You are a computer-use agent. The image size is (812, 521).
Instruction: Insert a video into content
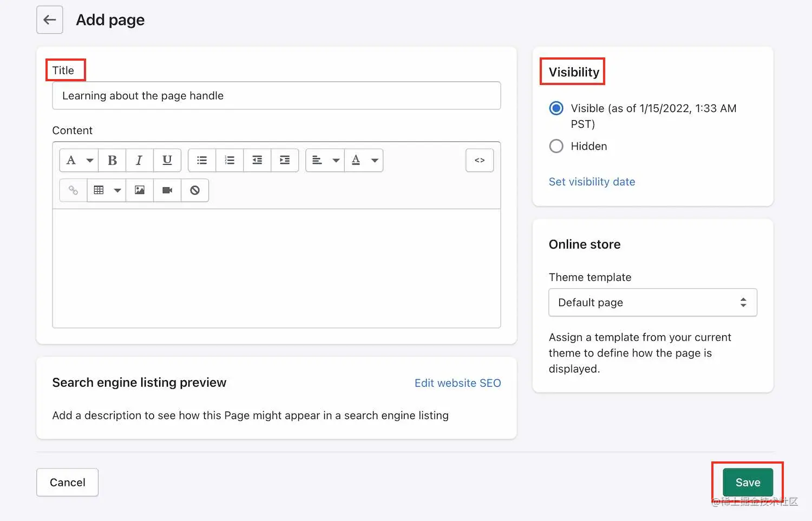167,190
